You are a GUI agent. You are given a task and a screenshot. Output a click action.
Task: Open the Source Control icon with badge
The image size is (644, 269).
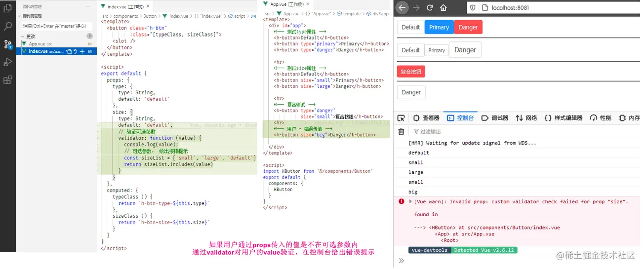point(7,44)
